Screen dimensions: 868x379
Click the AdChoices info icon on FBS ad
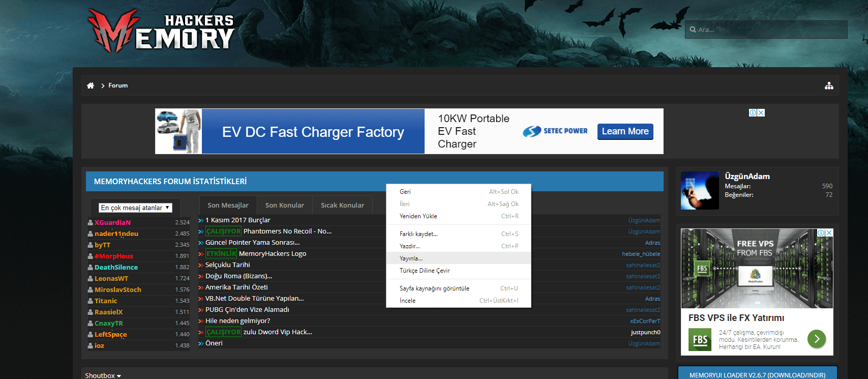(x=821, y=232)
